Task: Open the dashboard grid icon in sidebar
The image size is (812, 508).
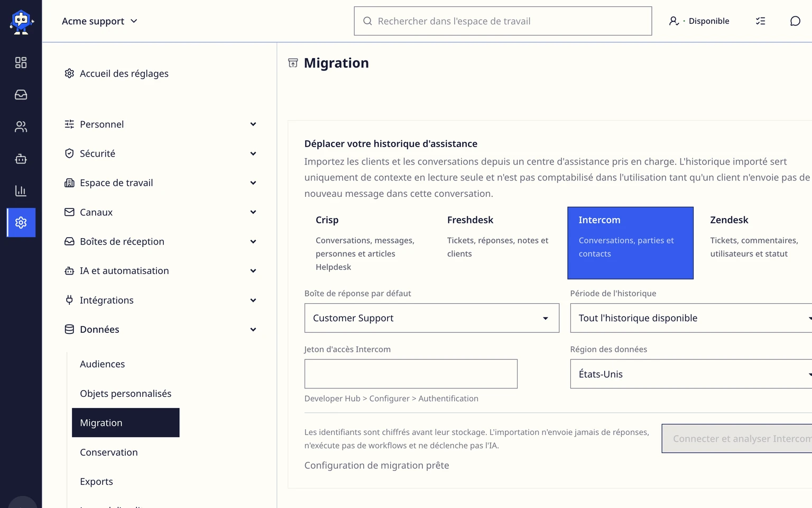Action: coord(21,62)
